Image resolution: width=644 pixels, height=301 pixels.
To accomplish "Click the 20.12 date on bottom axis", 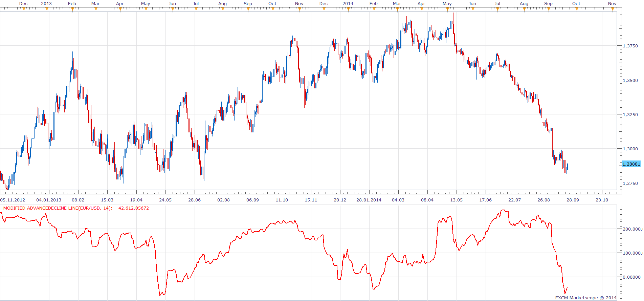I will 340,200.
